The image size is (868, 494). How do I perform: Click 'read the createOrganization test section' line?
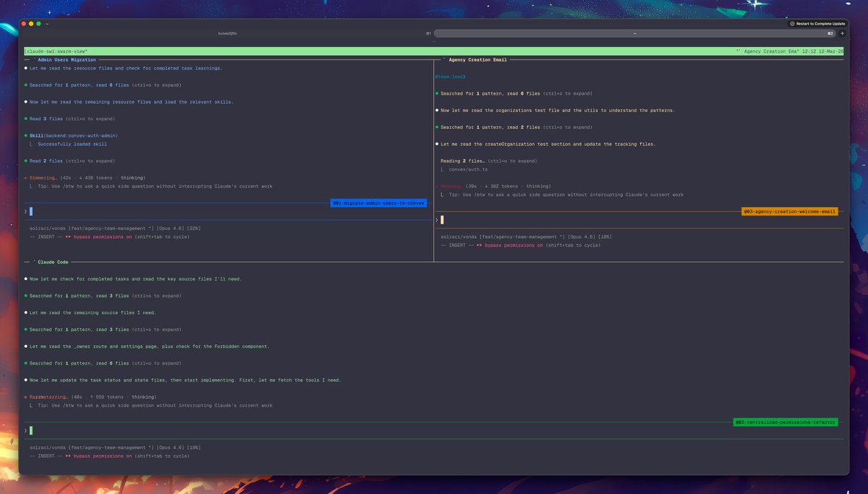(548, 144)
